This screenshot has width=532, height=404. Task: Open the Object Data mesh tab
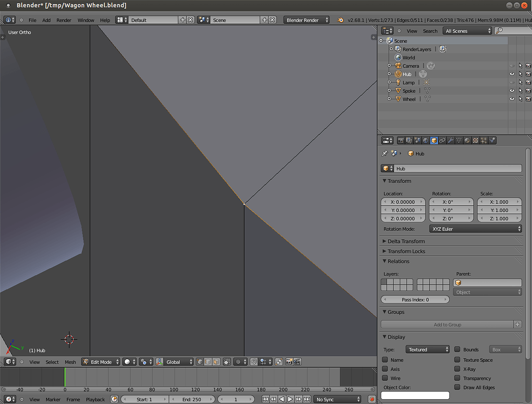(x=459, y=140)
